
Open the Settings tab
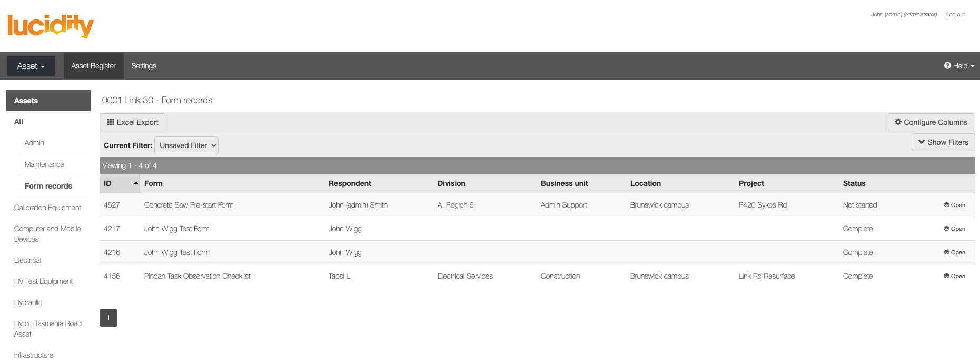point(144,66)
